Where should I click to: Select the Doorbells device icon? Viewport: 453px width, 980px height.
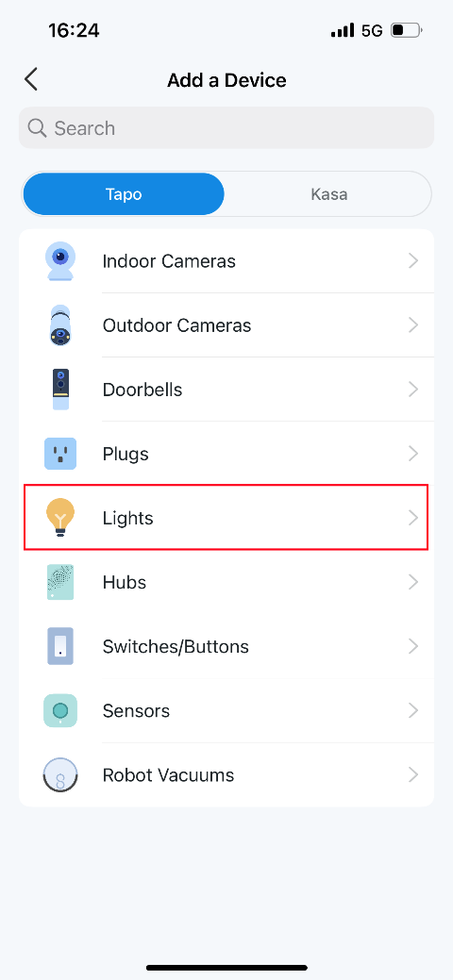(x=60, y=390)
